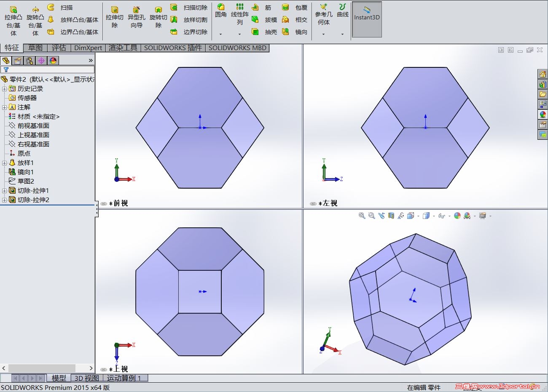Screen dimensions: 548x392
Task: Select the 旋转凸台/基体 revolved boss tool
Action: pos(35,21)
